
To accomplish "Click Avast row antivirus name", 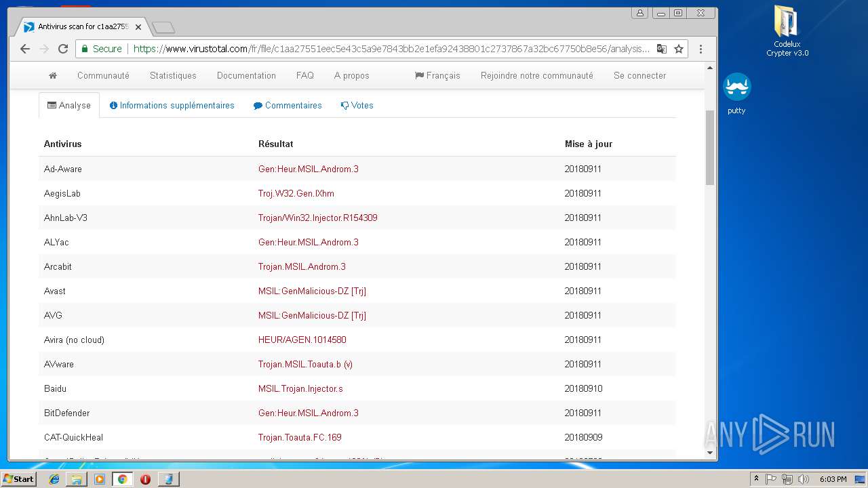I will 55,291.
